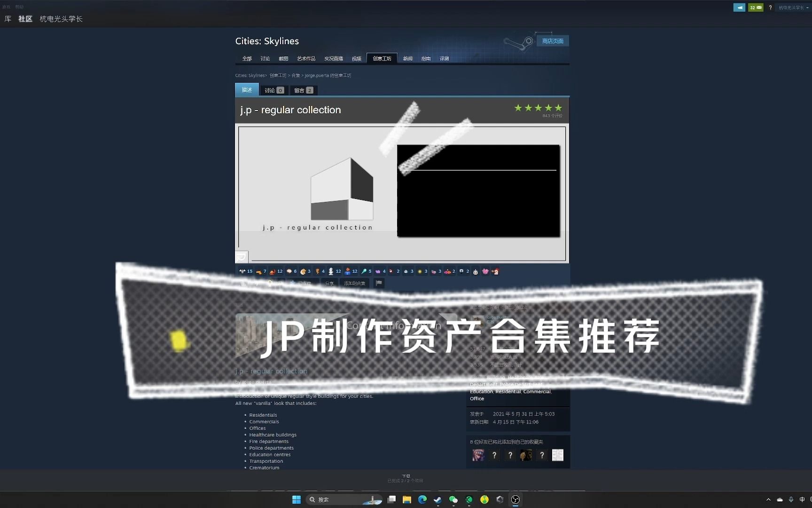812x508 pixels.
Task: Open Steam from the taskbar
Action: point(438,500)
